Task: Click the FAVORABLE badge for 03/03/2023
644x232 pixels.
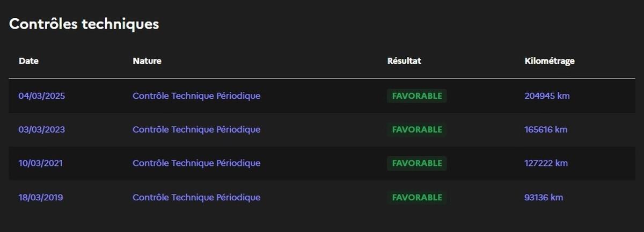Action: 417,129
